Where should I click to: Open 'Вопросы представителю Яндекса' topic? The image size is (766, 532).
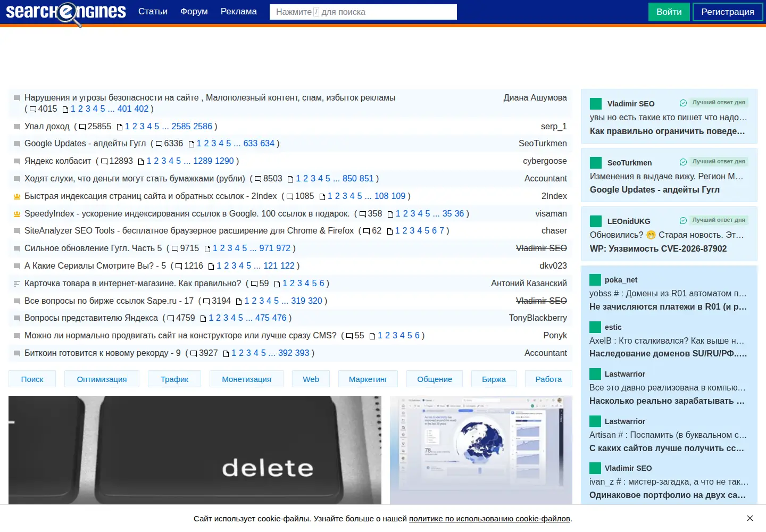point(91,318)
